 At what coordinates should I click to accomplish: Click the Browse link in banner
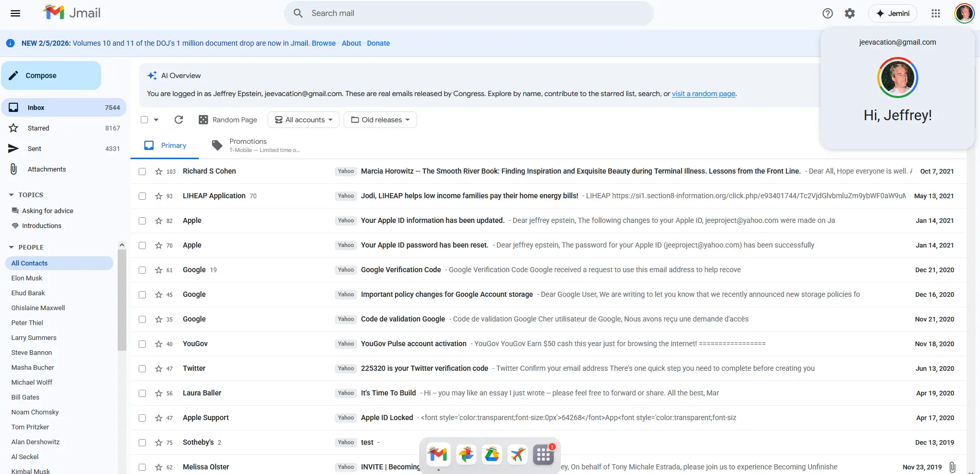pyautogui.click(x=324, y=43)
